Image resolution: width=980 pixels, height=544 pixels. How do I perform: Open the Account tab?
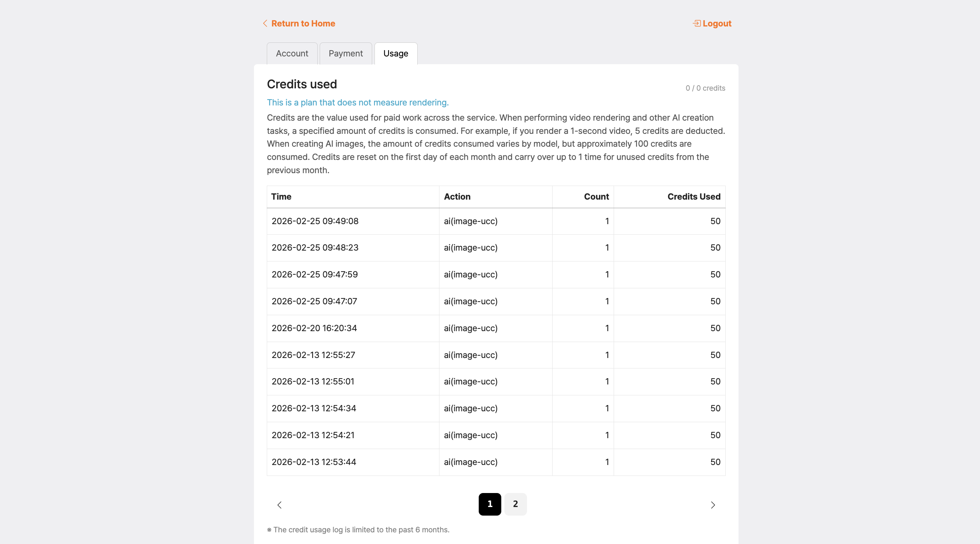(292, 53)
